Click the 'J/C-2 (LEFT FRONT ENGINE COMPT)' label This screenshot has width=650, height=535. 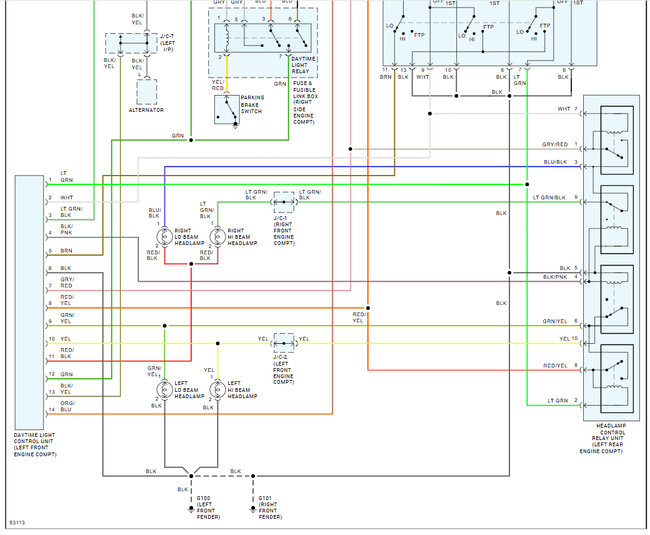[284, 370]
